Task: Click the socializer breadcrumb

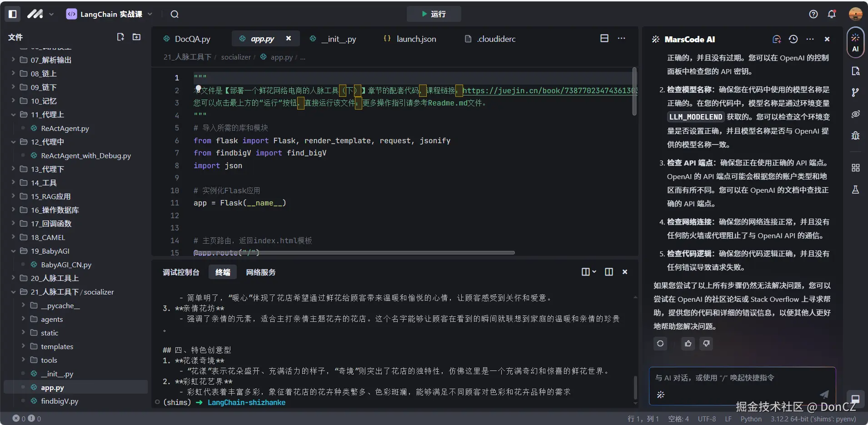Action: coord(236,57)
